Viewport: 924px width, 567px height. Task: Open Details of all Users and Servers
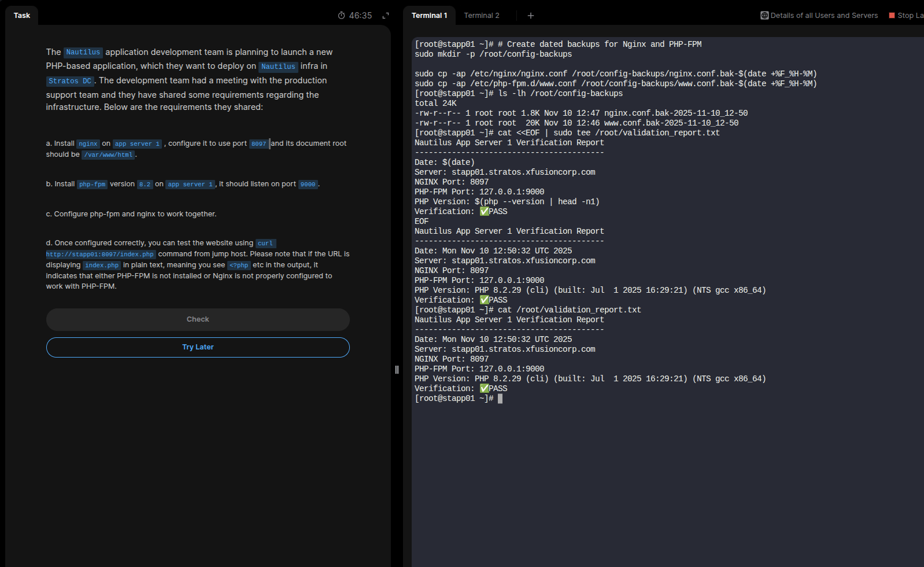(x=823, y=16)
